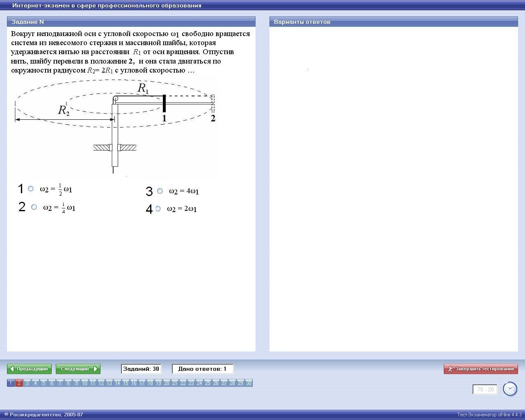Screen dimensions: 525x420
Task: Jump to question 26 in the navigator
Action: click(216, 383)
